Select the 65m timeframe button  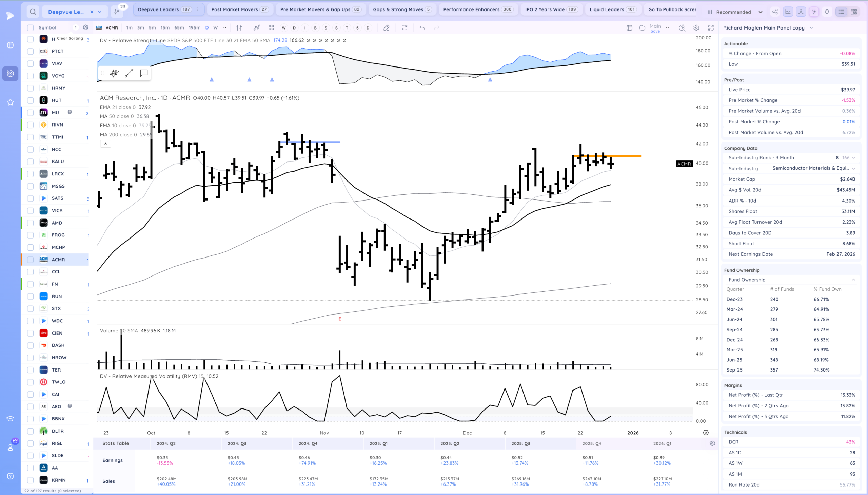(x=179, y=28)
